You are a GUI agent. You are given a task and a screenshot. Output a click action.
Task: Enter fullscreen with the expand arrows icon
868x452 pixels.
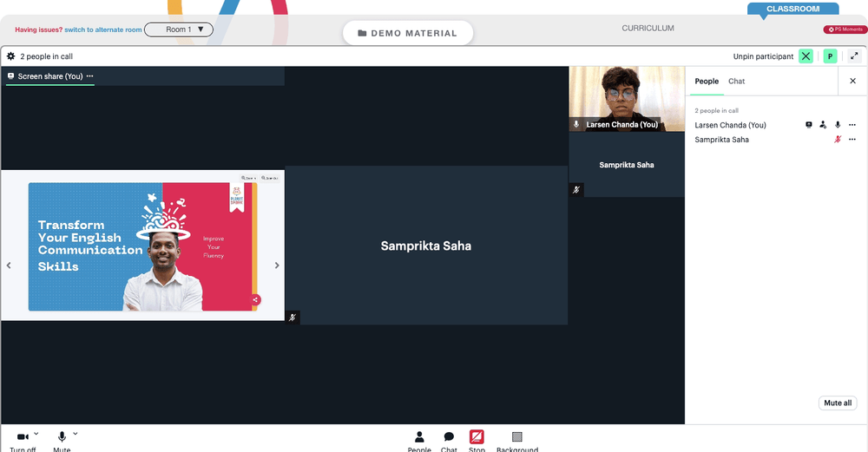coord(854,56)
